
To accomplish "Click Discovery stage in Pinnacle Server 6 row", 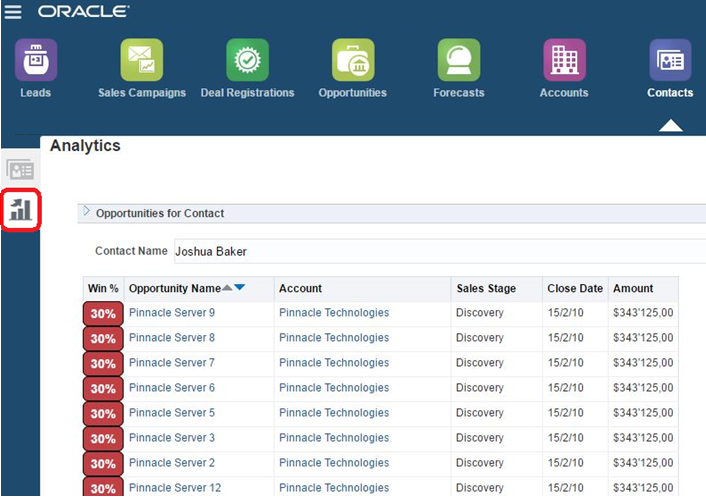I will tap(480, 388).
